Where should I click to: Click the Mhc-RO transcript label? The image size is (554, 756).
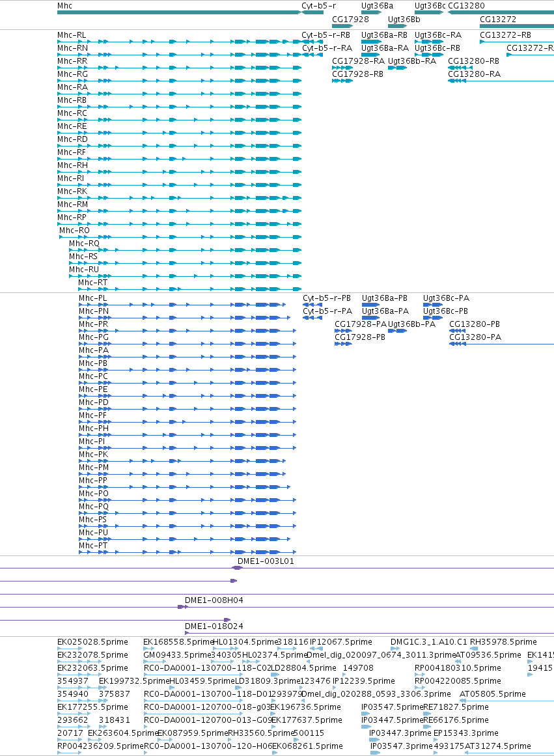click(x=74, y=231)
